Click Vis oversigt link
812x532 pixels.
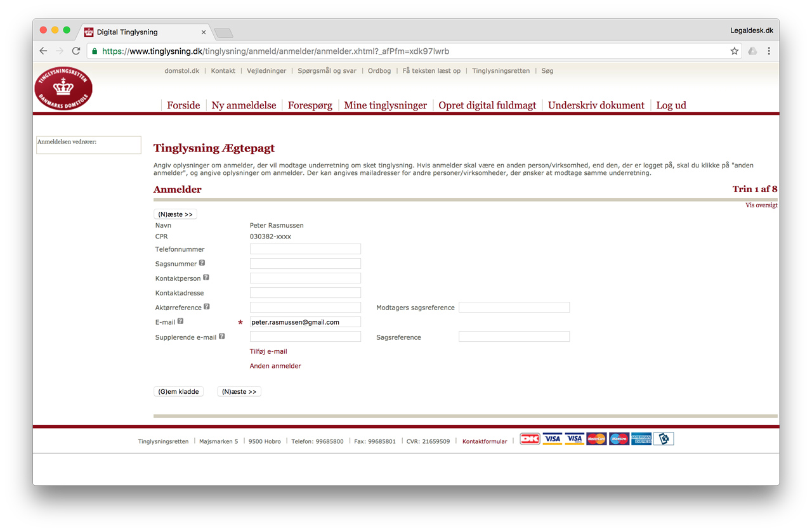761,205
